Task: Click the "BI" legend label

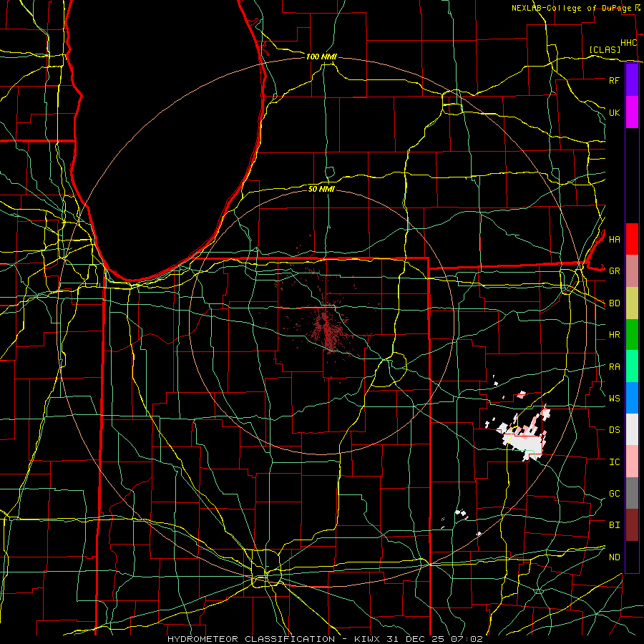Action: [x=614, y=525]
